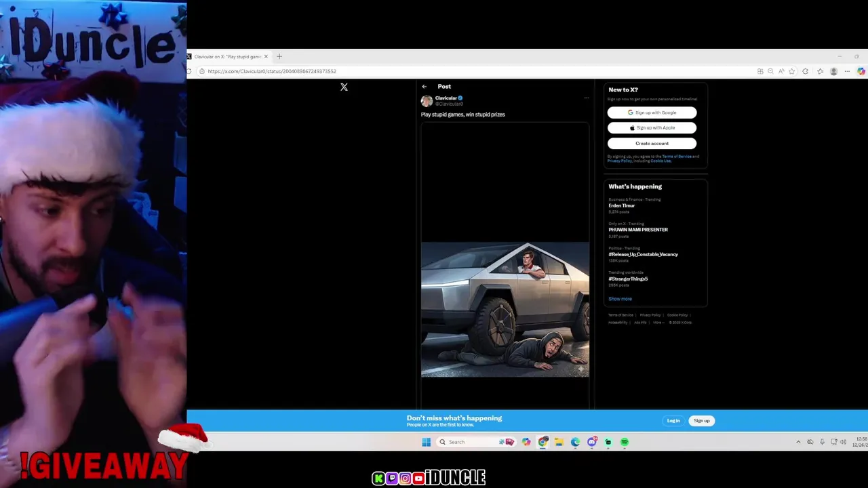Open the three-dot post options menu
868x488 pixels.
click(587, 98)
